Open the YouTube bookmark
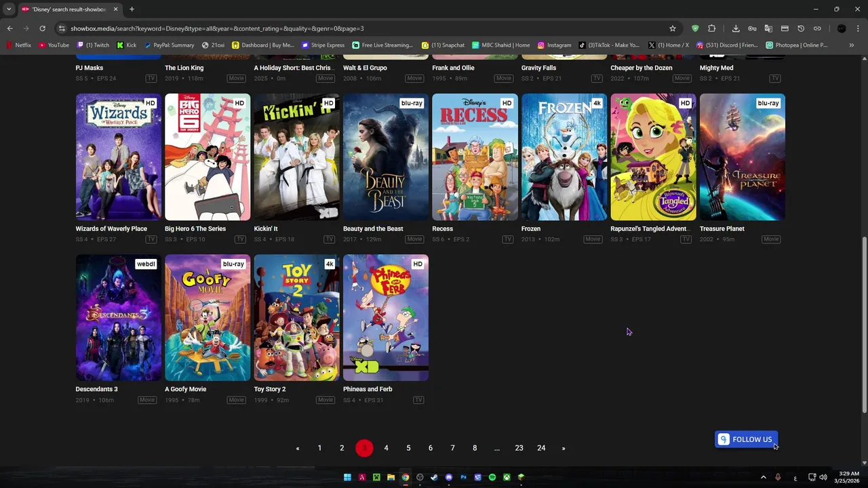Screen dimensions: 868x488 point(54,45)
